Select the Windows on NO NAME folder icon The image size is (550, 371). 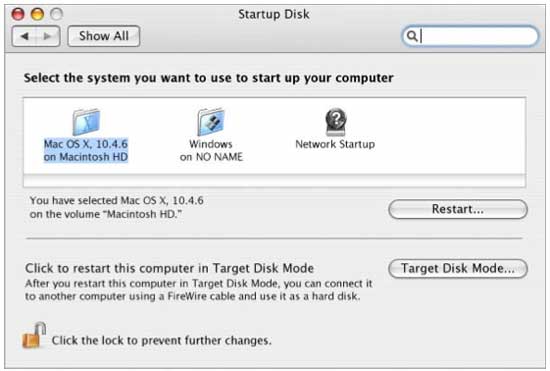click(x=211, y=122)
